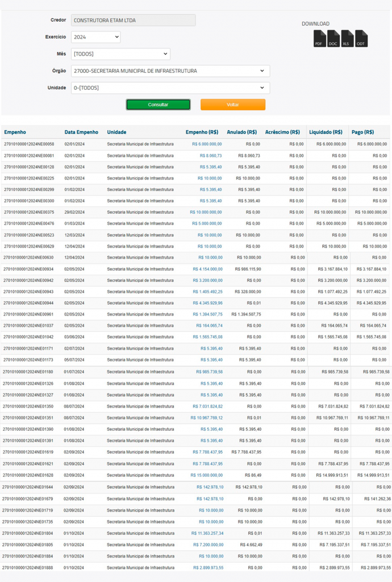The width and height of the screenshot is (392, 582).
Task: Open empenho value R$ 6.000.000,00 link
Action: point(207,144)
